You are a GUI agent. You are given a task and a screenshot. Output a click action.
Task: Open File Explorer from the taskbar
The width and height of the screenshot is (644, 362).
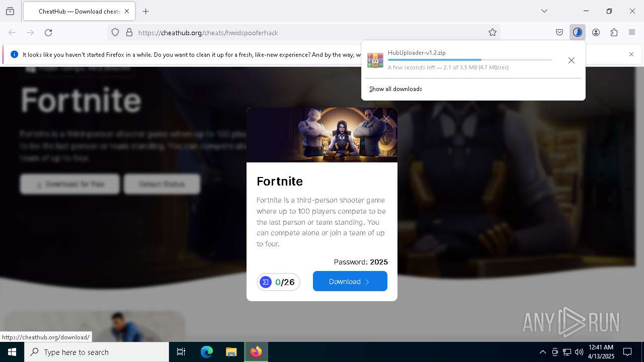tap(231, 352)
